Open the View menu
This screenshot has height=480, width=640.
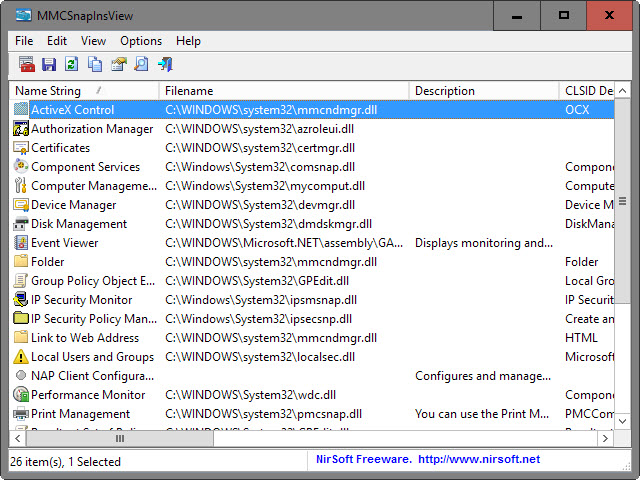coord(94,41)
